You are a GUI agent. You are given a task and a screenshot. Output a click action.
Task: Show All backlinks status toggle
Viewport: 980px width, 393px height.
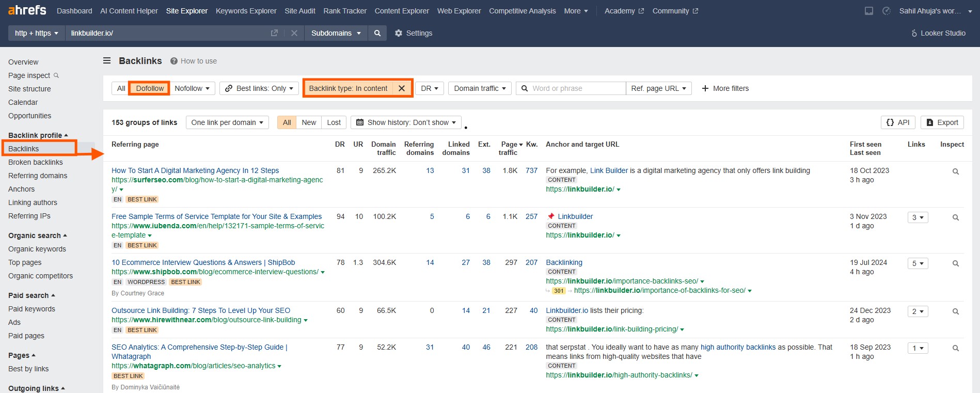click(287, 122)
